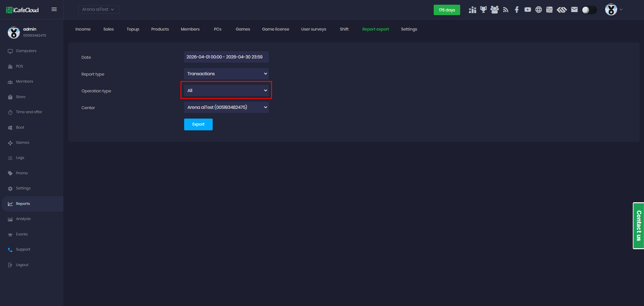Image resolution: width=644 pixels, height=306 pixels.
Task: Click the trophy icon in top bar
Action: [483, 10]
